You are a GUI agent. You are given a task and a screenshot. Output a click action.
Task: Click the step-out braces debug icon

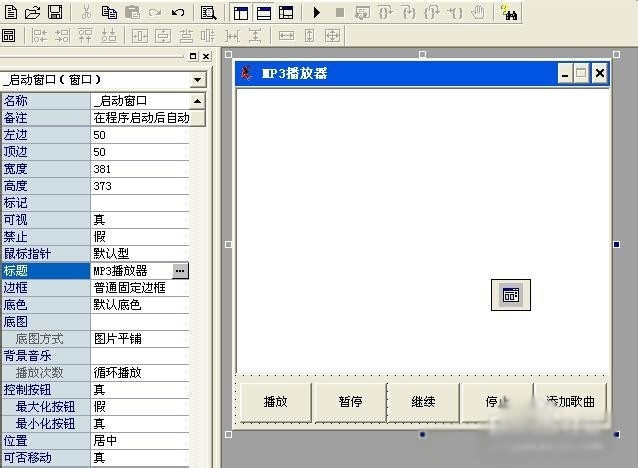(x=432, y=13)
